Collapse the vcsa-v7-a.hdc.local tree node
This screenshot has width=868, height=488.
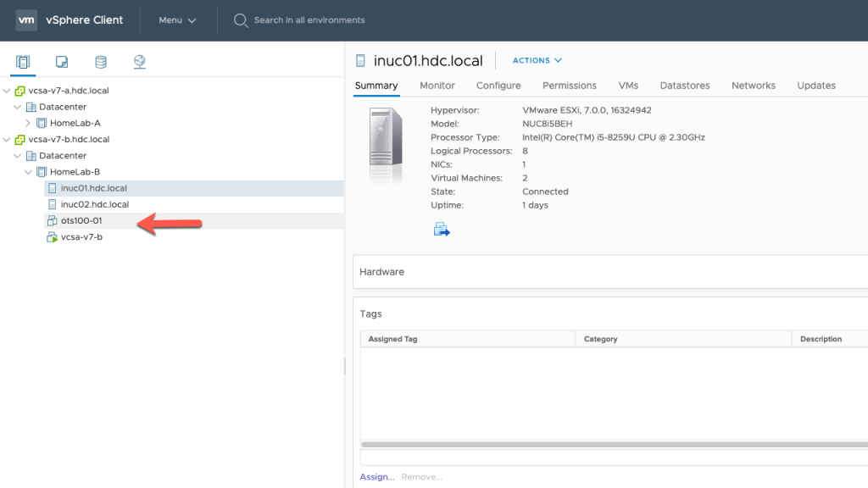[7, 91]
